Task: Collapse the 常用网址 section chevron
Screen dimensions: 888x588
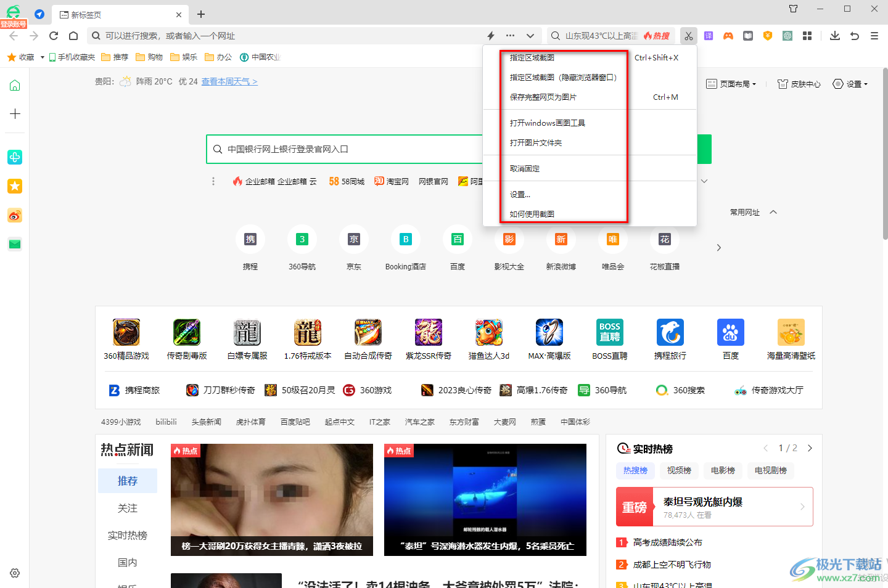Action: 773,212
